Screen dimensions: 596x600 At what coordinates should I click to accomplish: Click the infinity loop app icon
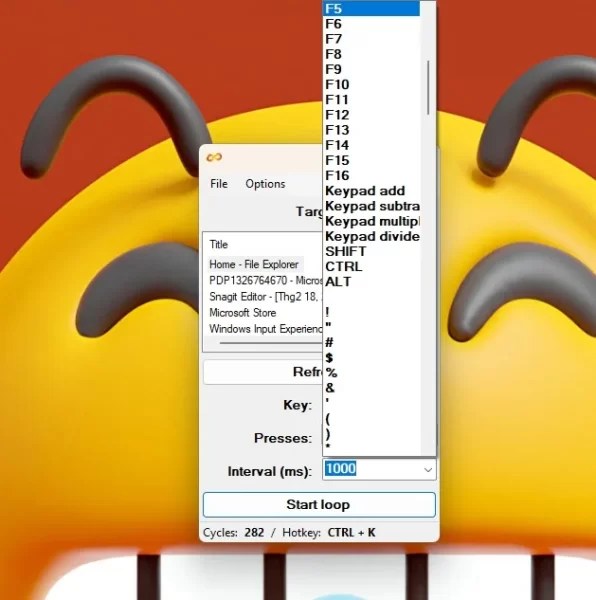(x=214, y=157)
